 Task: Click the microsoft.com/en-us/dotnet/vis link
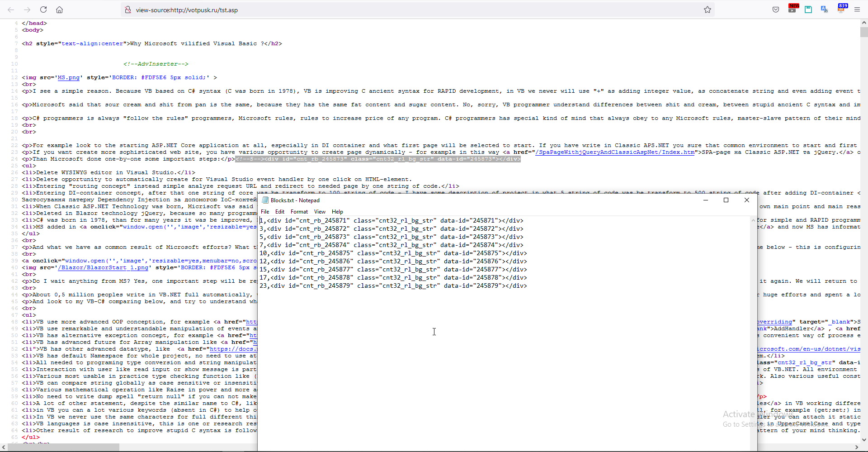809,349
